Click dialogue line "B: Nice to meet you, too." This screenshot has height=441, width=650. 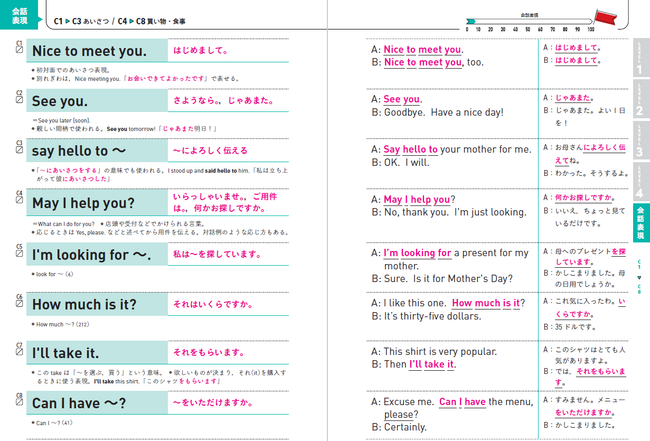[x=427, y=62]
